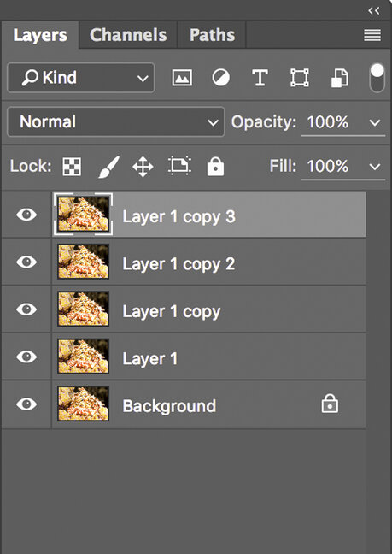This screenshot has height=554, width=392.
Task: Lock image pixels brush icon
Action: point(108,167)
